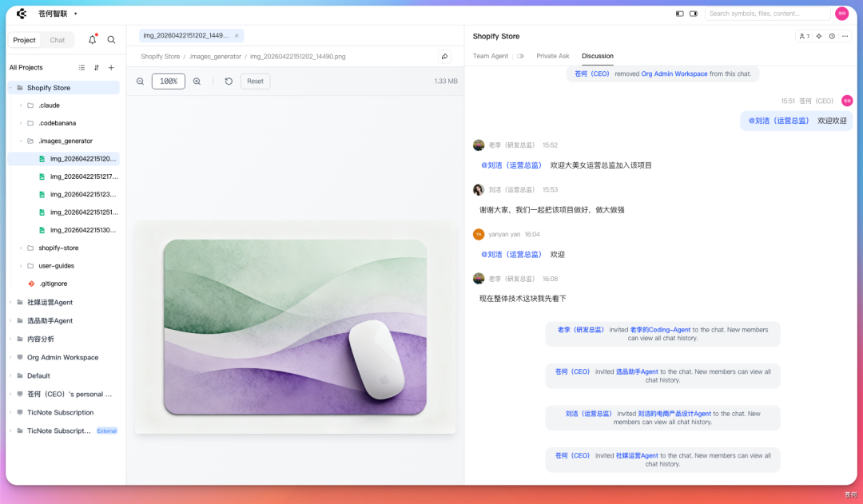Screen dimensions: 863x504
Task: Click the members icon showing 7 in chat header
Action: (803, 36)
